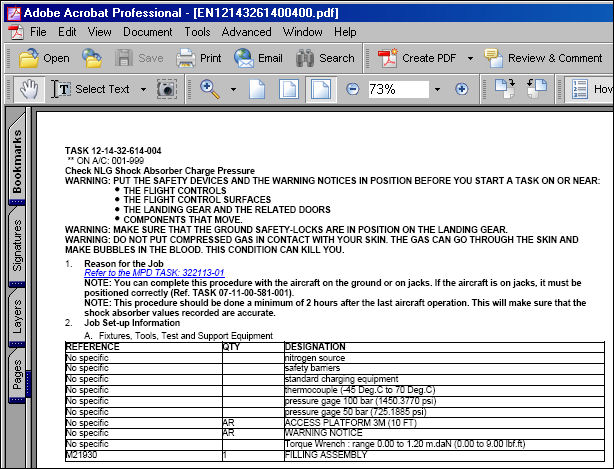Viewport: 614px width, 469px height.
Task: Select the Snapshot camera tool
Action: 167,89
